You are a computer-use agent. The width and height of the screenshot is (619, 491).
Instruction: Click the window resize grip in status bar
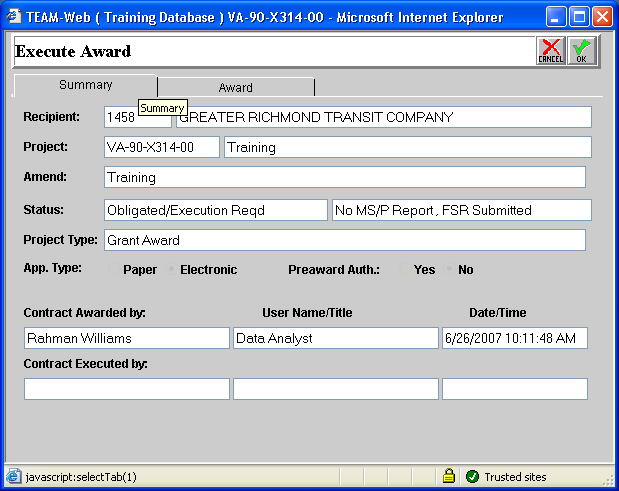click(608, 479)
